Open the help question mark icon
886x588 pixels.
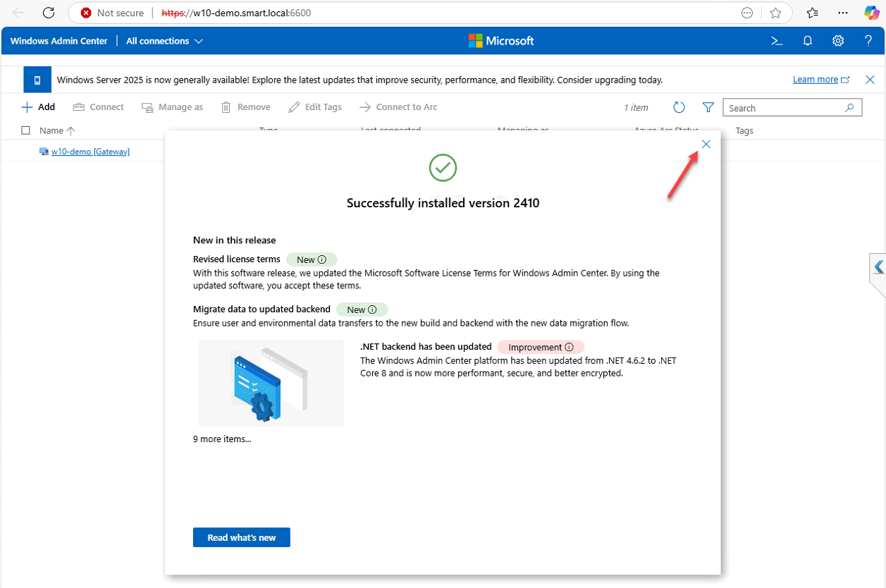click(868, 41)
